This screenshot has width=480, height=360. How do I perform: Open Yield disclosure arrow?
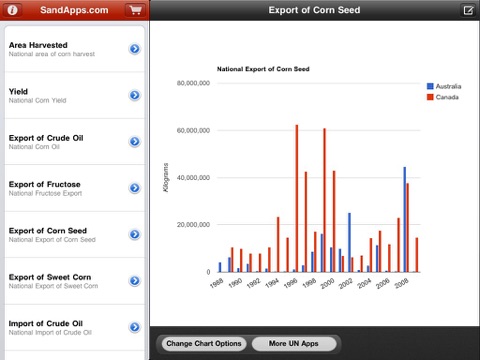point(135,95)
